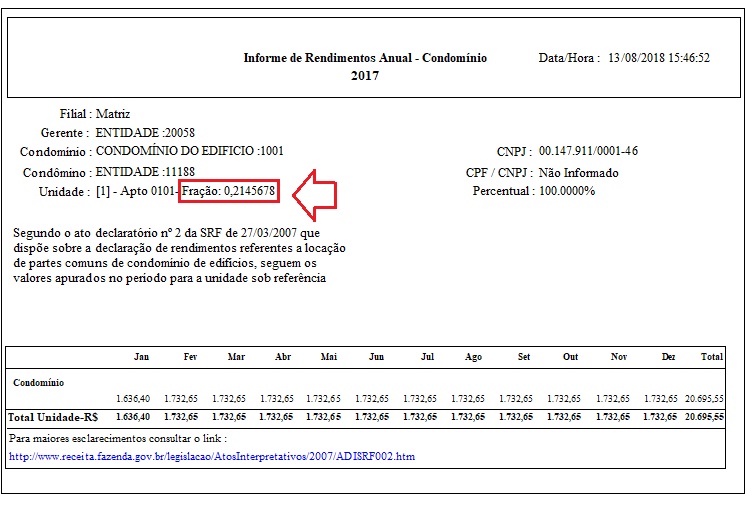Select the report title Informe de Rendimentos Anual
Image resolution: width=747 pixels, height=512 pixels.
(x=365, y=58)
